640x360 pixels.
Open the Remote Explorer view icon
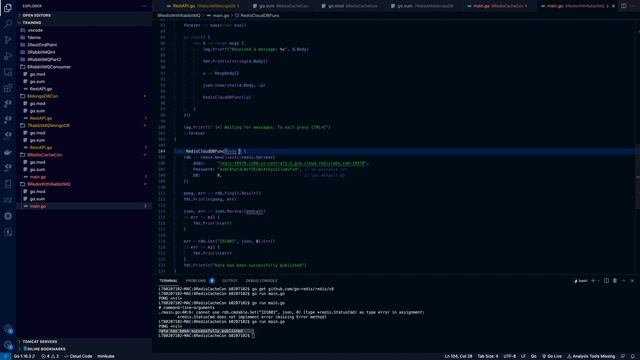pyautogui.click(x=8, y=72)
